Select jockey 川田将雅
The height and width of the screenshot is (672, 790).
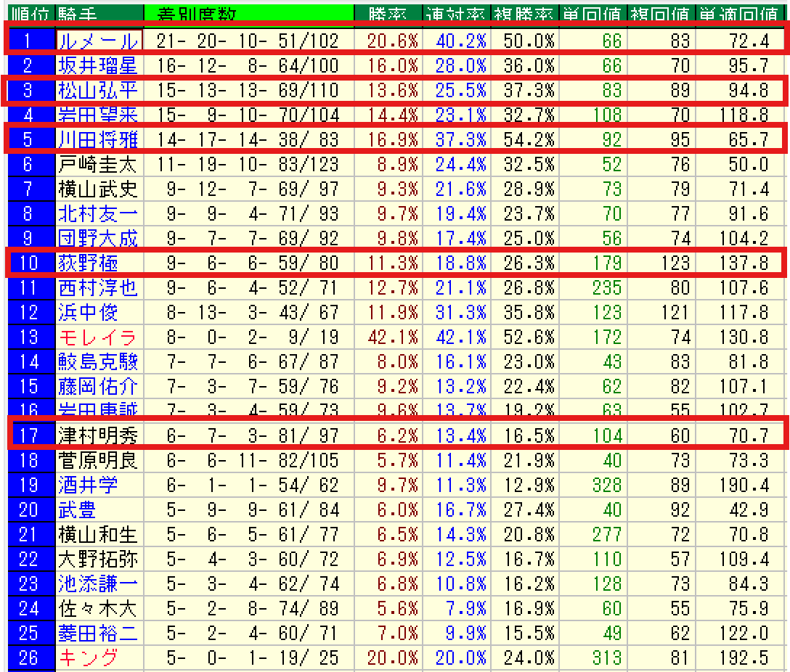pos(97,139)
